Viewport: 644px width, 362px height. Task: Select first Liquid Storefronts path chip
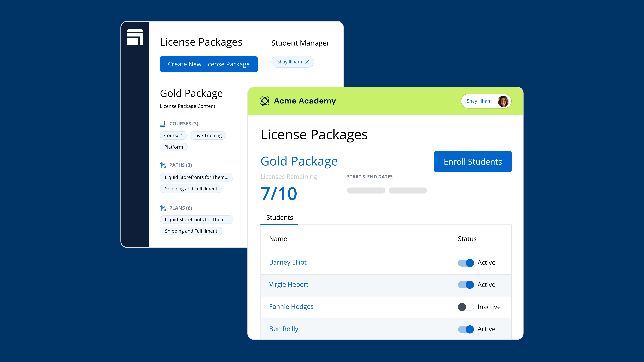click(x=197, y=177)
